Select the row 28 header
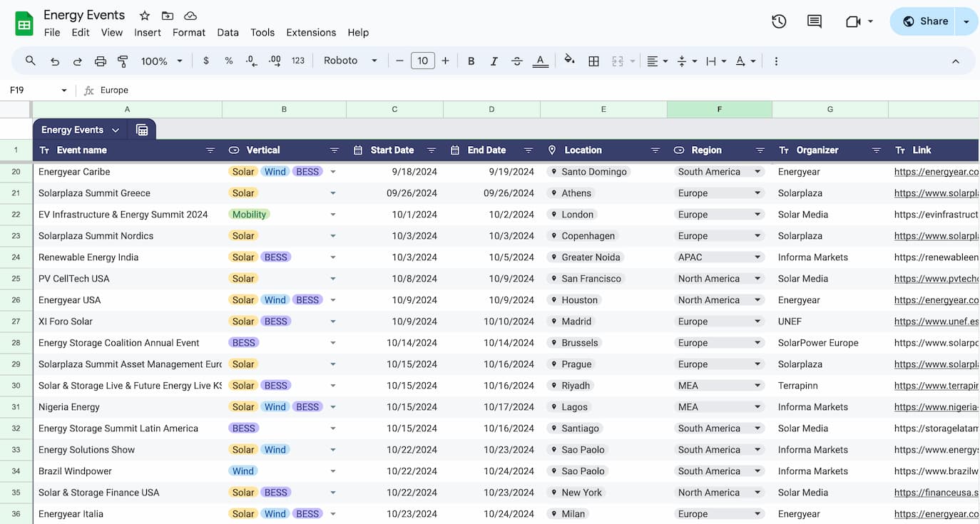The height and width of the screenshot is (524, 980). tap(16, 343)
